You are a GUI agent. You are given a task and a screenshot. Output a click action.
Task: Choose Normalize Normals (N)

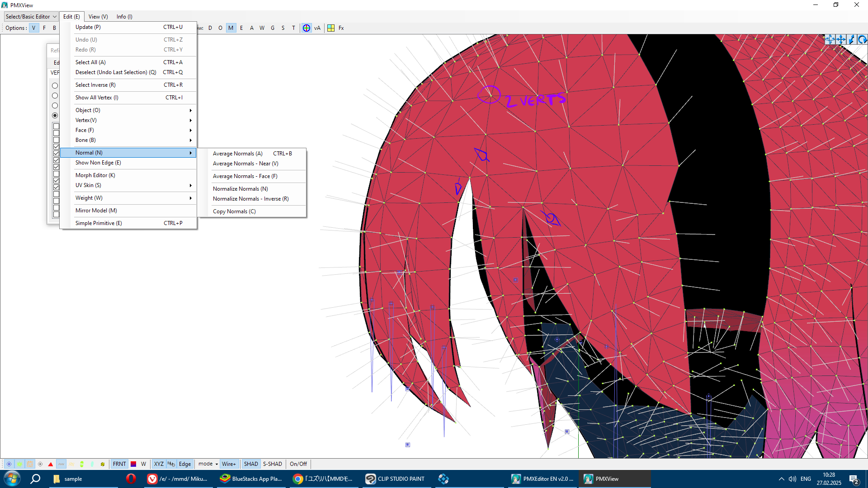click(x=252, y=189)
